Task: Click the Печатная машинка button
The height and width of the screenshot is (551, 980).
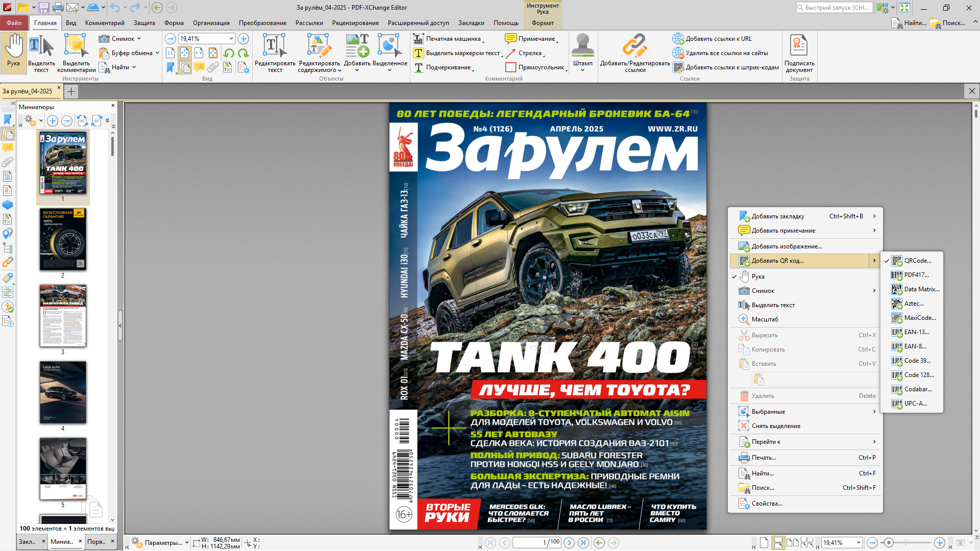Action: pos(449,39)
